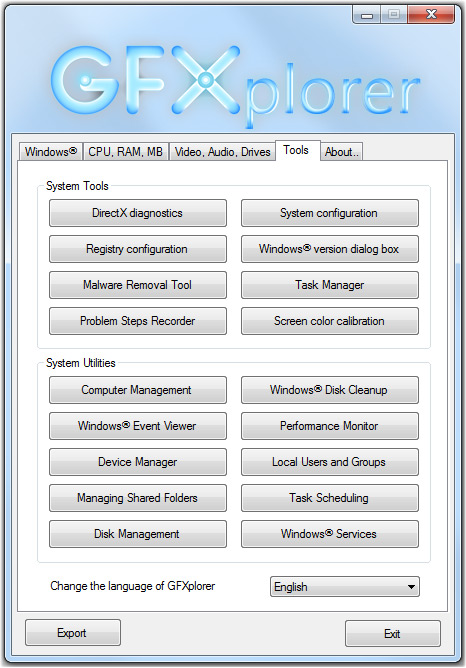
Task: Open Windows® Services
Action: coord(330,534)
